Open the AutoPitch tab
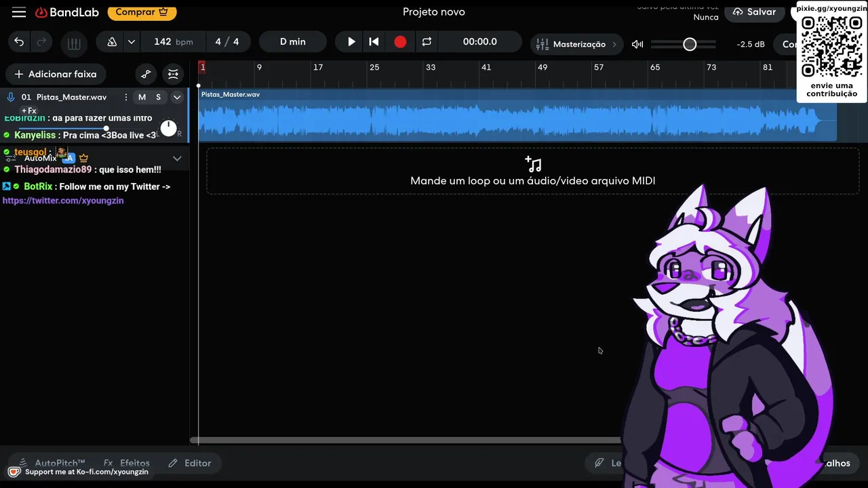 pyautogui.click(x=52, y=463)
